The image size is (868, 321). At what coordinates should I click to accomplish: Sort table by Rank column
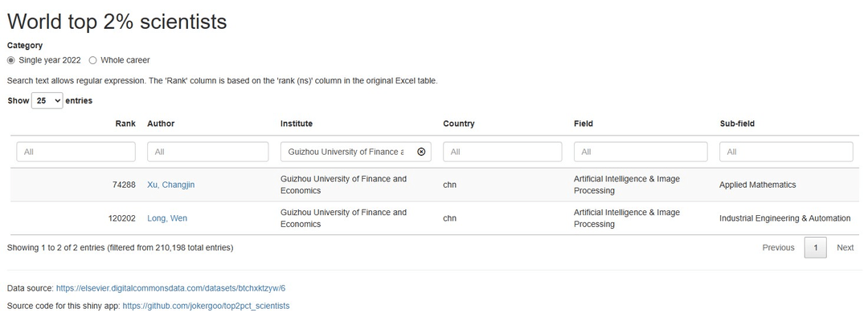point(125,124)
